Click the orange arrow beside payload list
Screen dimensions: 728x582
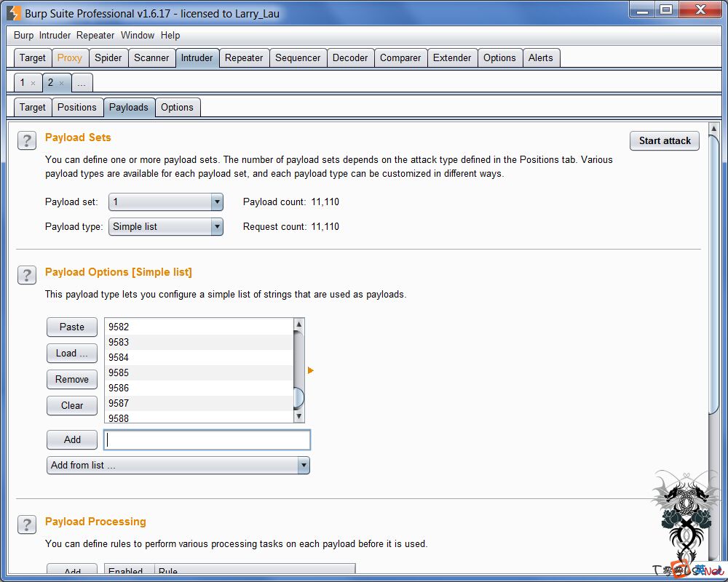pyautogui.click(x=311, y=371)
